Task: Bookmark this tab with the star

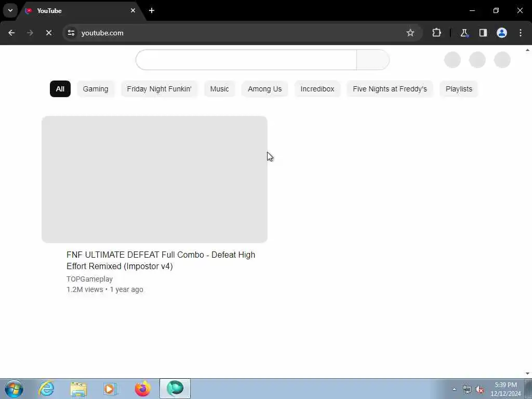Action: 410,33
